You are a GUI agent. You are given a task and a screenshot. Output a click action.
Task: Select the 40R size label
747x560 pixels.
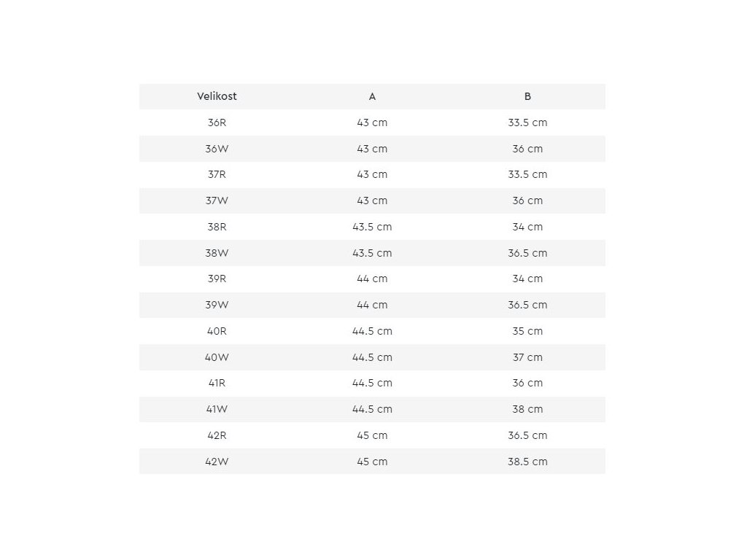point(217,331)
